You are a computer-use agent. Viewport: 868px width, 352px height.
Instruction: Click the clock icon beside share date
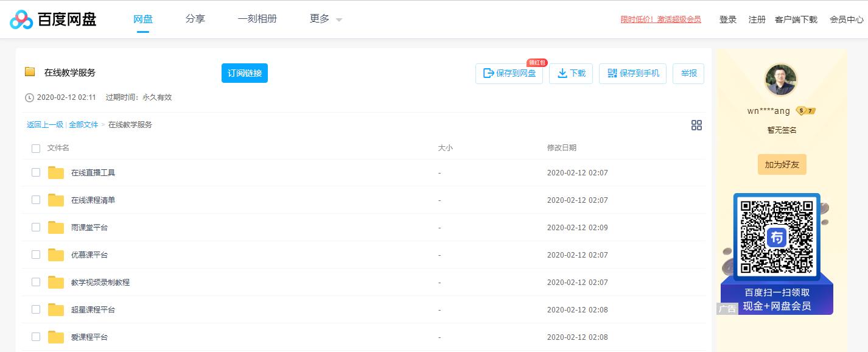click(29, 97)
